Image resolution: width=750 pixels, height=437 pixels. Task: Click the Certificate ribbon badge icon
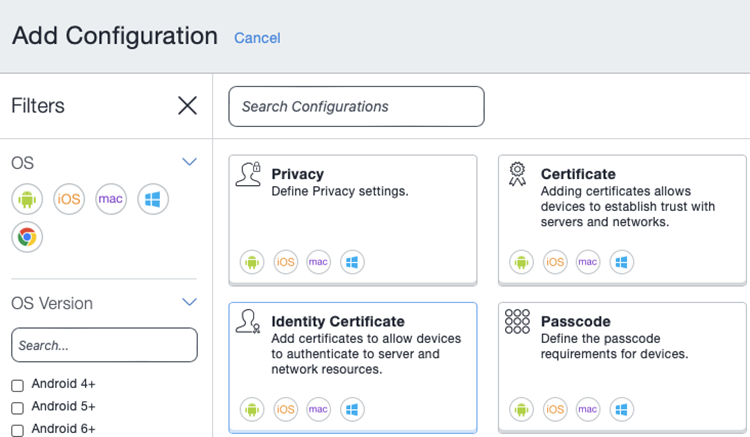(x=517, y=174)
